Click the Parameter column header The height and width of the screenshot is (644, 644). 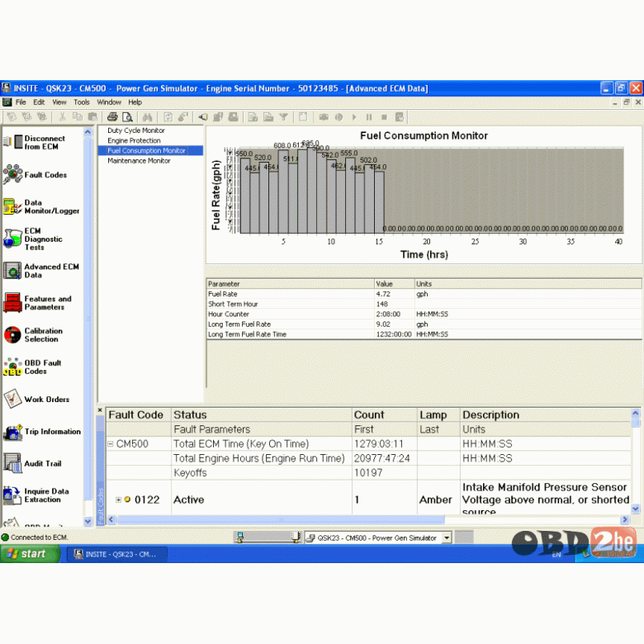click(x=291, y=284)
